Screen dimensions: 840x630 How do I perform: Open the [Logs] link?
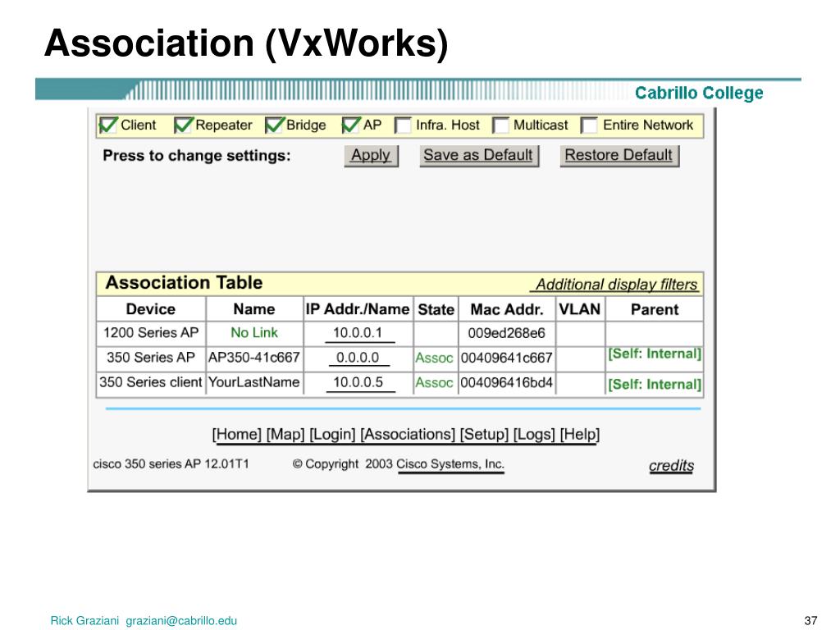(x=534, y=435)
